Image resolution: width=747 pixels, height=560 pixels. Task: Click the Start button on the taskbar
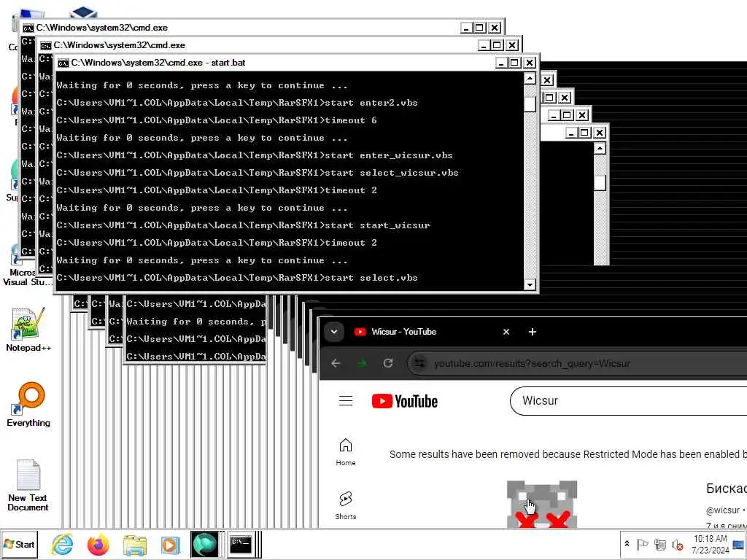coord(19,544)
